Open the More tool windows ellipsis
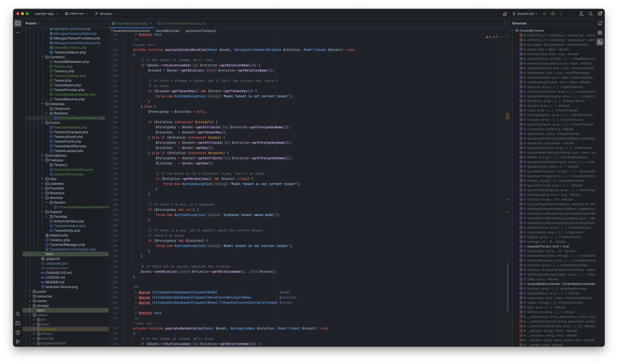Viewport: 618px width, 364px height. tap(18, 32)
